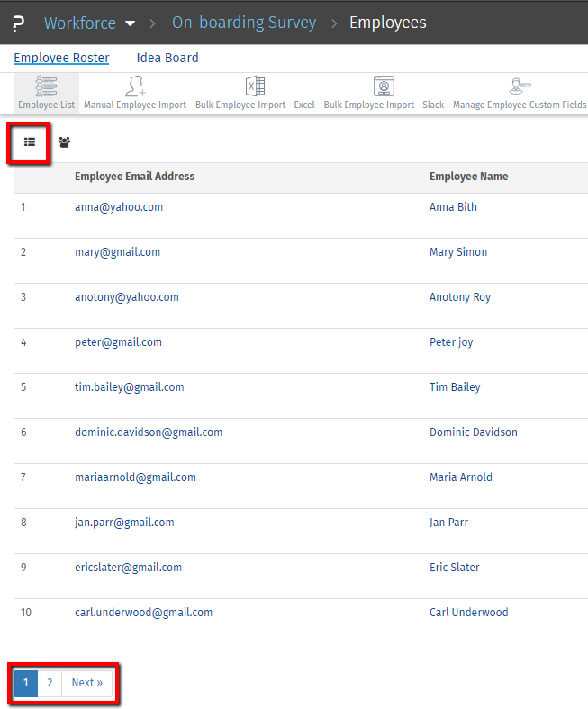Go to On-boarding Survey breadcrumb
Viewport: 588px width, 709px height.
(x=244, y=23)
